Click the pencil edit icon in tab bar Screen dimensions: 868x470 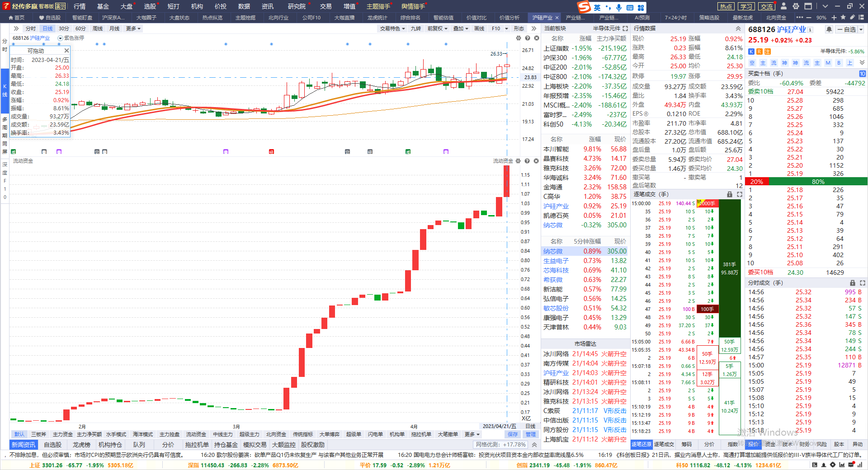point(853,18)
